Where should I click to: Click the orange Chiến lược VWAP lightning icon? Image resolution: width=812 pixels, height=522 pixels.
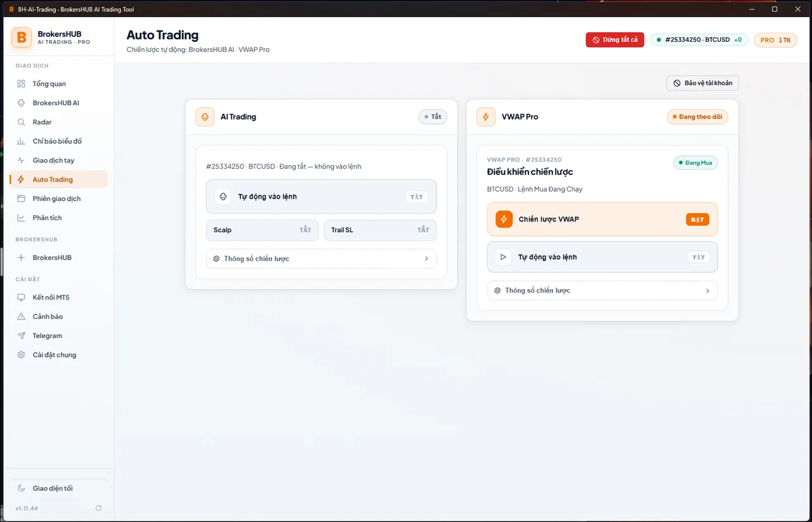pyautogui.click(x=504, y=219)
